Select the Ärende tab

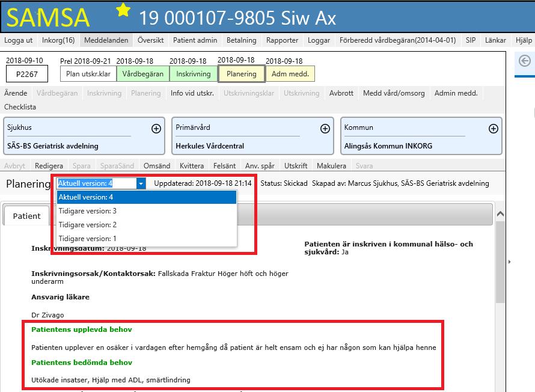point(16,93)
